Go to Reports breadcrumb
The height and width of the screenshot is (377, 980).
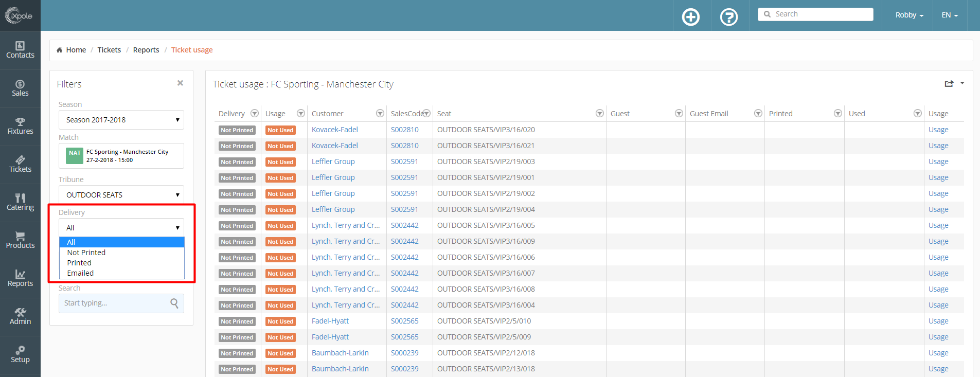click(146, 50)
